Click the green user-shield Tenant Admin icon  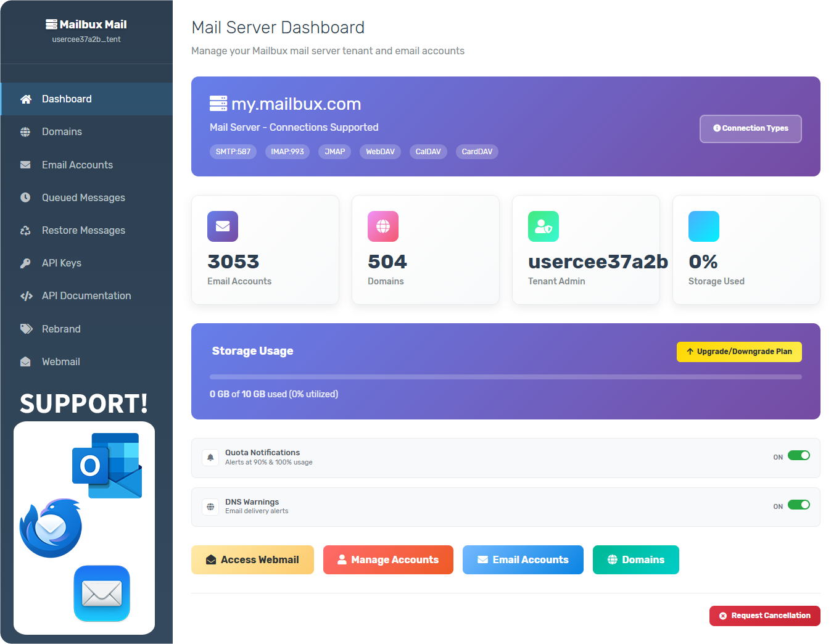coord(543,226)
